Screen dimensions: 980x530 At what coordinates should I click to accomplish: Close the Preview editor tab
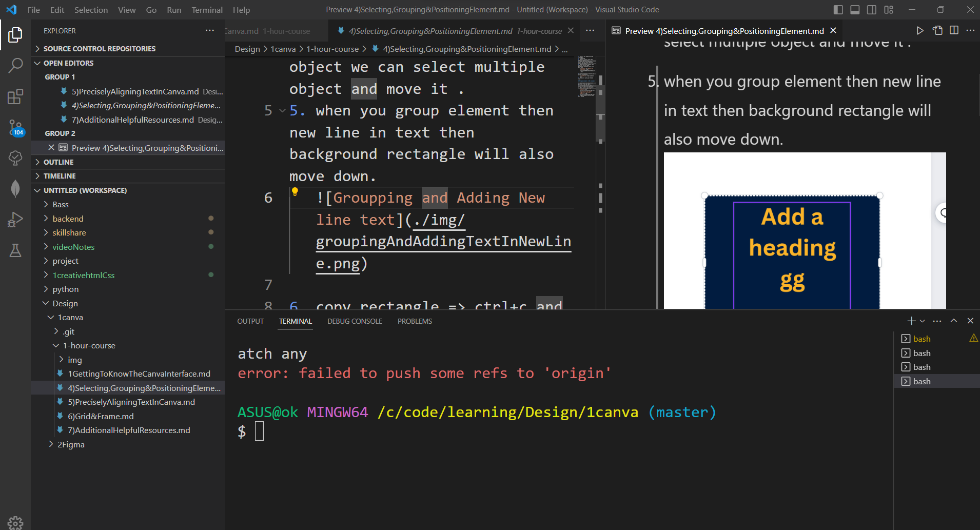click(833, 31)
